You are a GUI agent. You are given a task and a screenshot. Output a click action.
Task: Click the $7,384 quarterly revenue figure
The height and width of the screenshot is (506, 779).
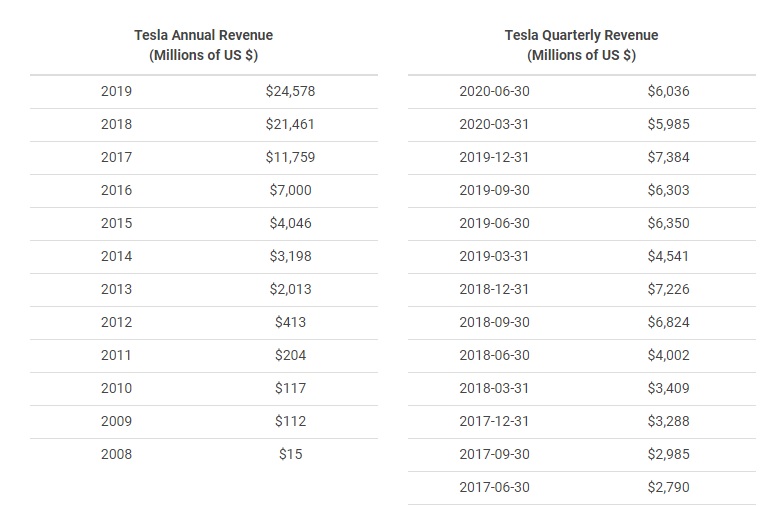[x=668, y=157]
